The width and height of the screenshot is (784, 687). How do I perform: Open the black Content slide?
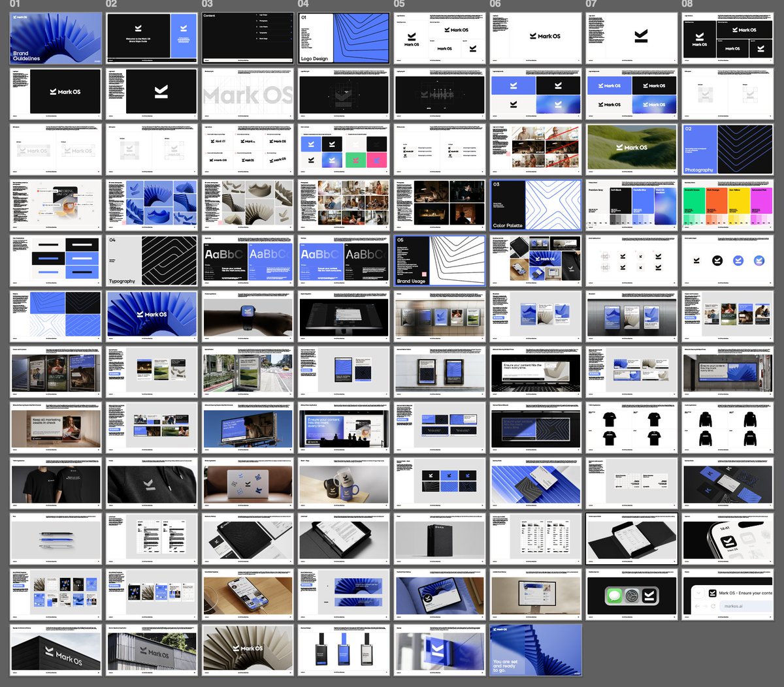(248, 39)
